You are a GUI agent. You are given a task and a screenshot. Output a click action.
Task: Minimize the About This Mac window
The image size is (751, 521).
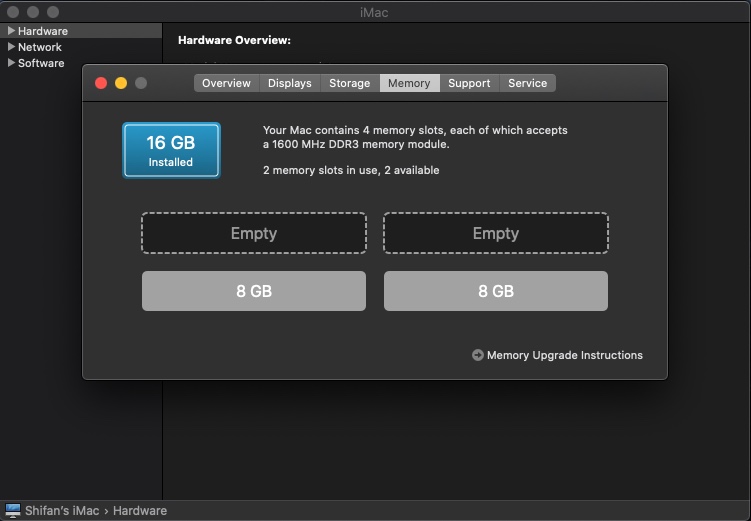[121, 83]
